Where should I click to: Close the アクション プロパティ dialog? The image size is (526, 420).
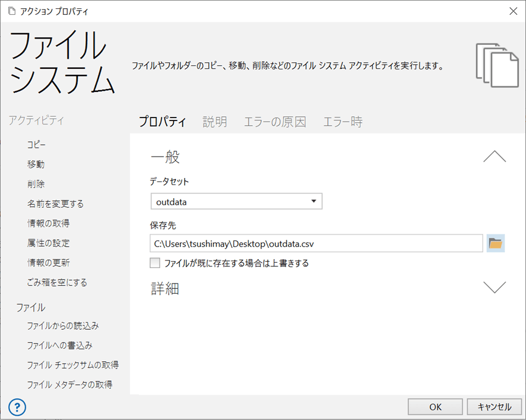[514, 11]
